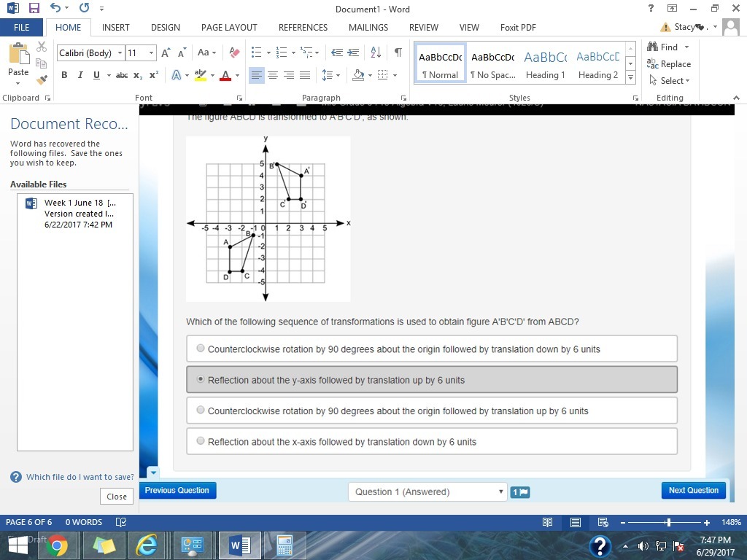Click the Bold formatting icon
Screen dimensions: 747x560
(x=64, y=75)
